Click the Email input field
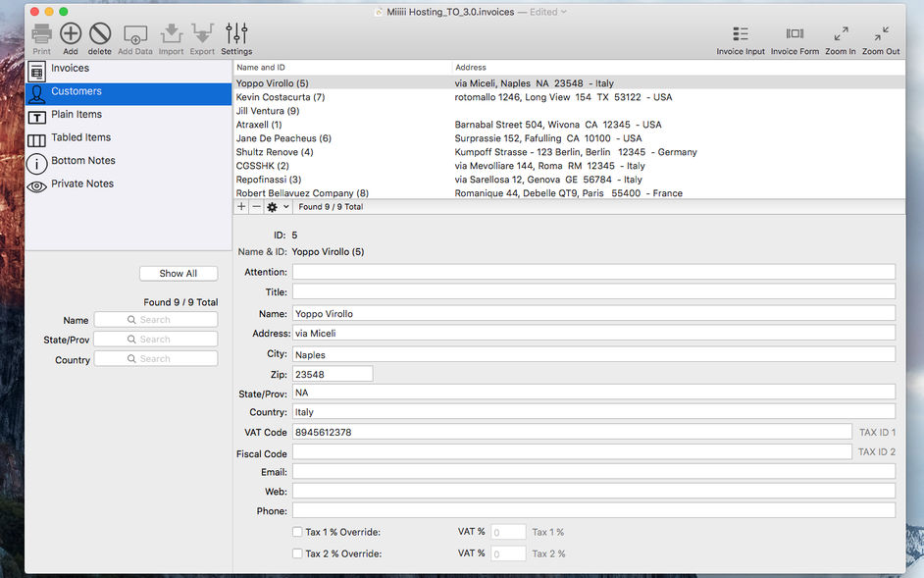Viewport: 924px width, 578px height. click(x=594, y=471)
